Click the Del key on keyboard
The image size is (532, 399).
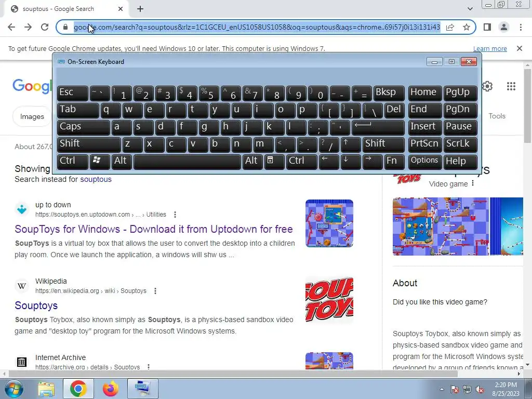point(394,110)
